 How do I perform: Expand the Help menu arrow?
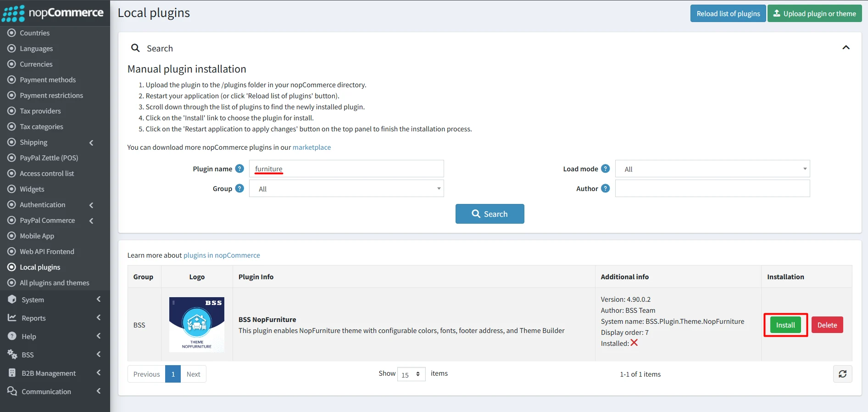coord(99,336)
